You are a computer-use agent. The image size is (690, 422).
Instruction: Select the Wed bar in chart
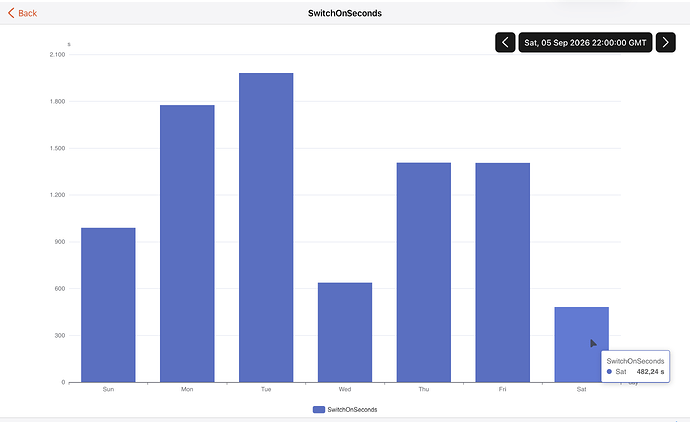point(345,332)
